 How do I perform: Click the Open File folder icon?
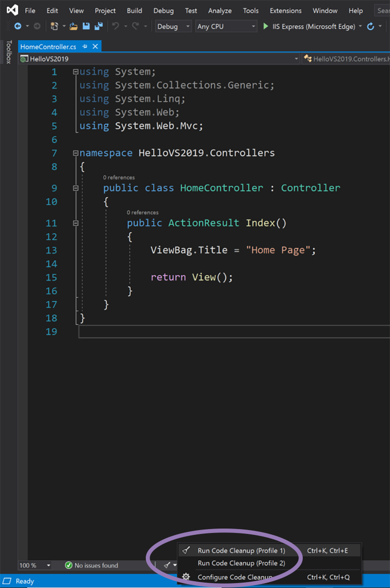pos(73,27)
